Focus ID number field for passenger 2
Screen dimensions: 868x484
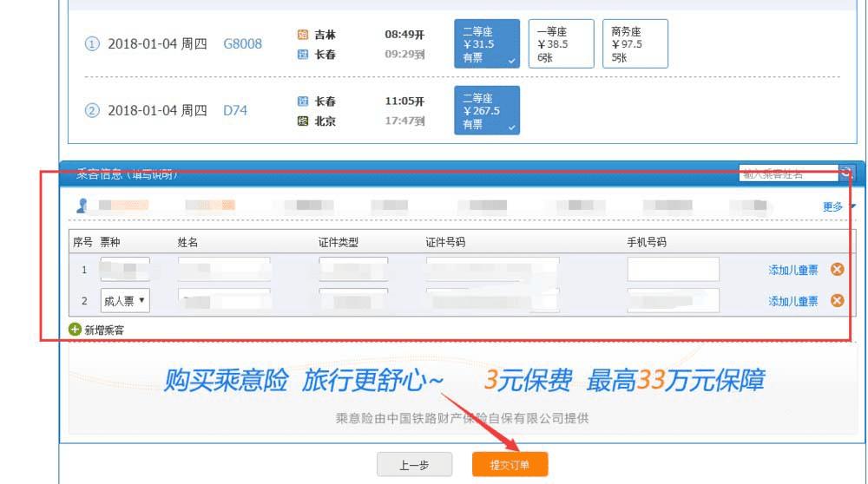(493, 300)
